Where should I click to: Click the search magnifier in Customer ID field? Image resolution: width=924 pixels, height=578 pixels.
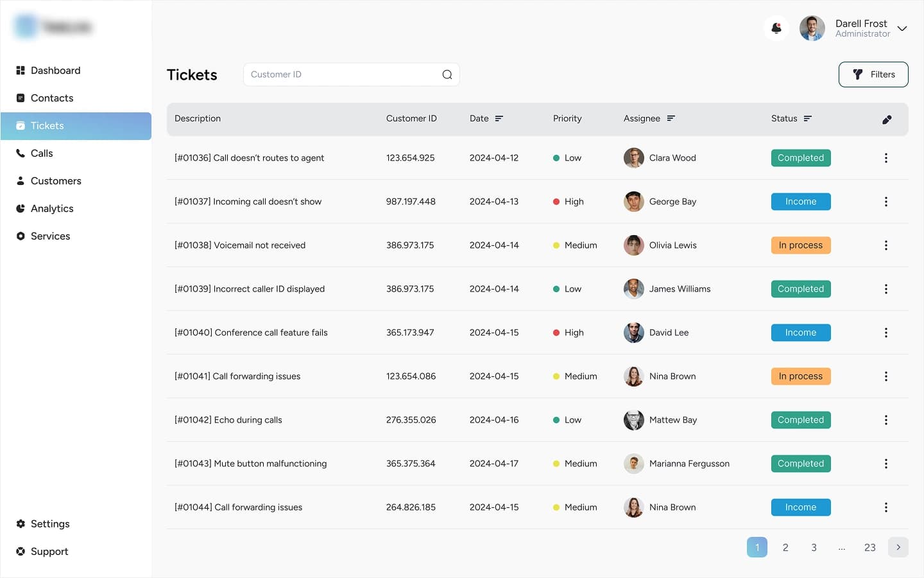point(447,74)
